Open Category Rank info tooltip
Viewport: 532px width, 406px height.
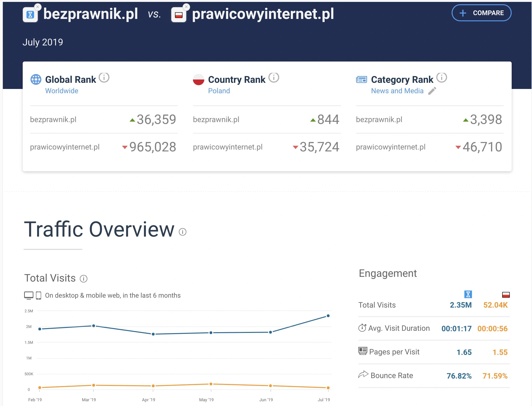[x=442, y=78]
